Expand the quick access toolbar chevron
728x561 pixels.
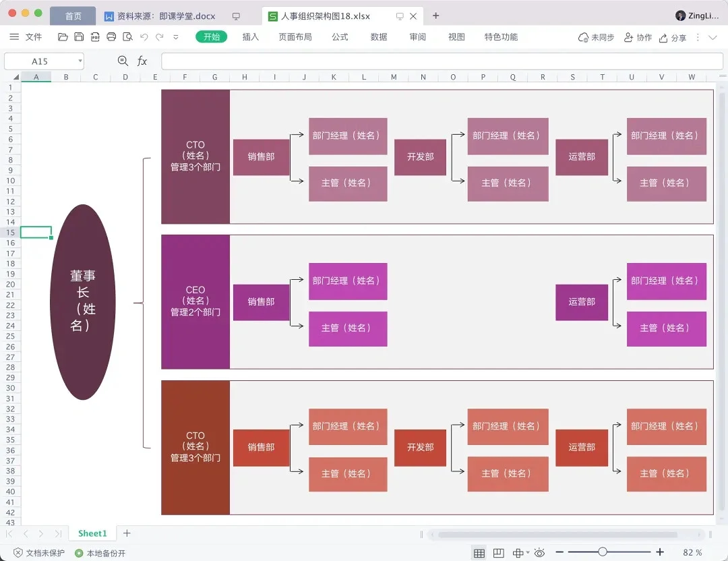[174, 37]
